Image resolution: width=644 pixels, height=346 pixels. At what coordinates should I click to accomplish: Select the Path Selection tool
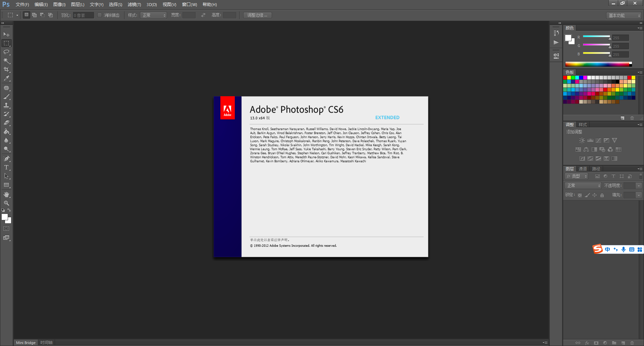(6, 176)
